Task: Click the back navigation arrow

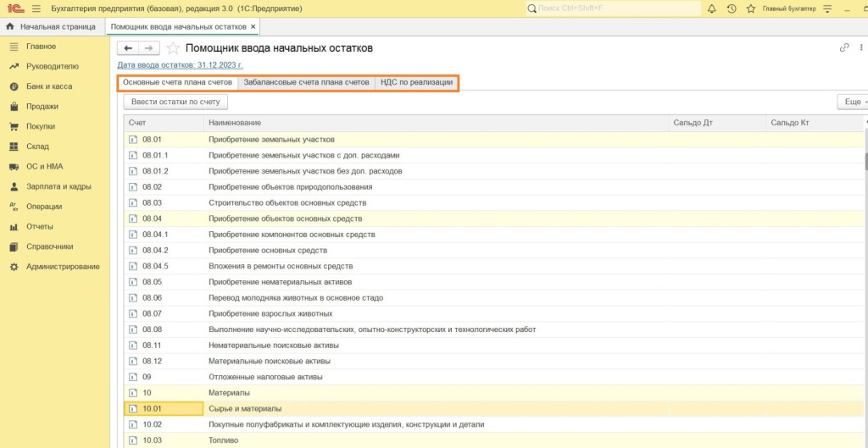Action: pyautogui.click(x=129, y=48)
